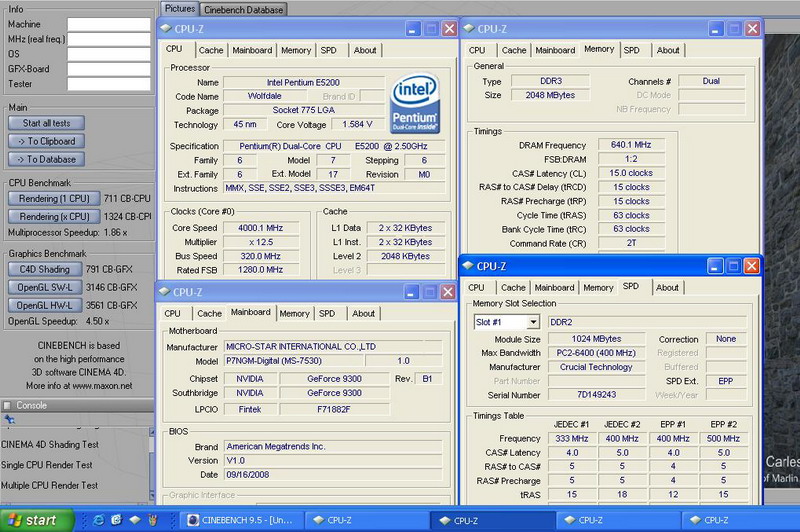Open the Slot #1 memory slot dropdown
Image resolution: width=800 pixels, height=532 pixels.
pos(533,322)
